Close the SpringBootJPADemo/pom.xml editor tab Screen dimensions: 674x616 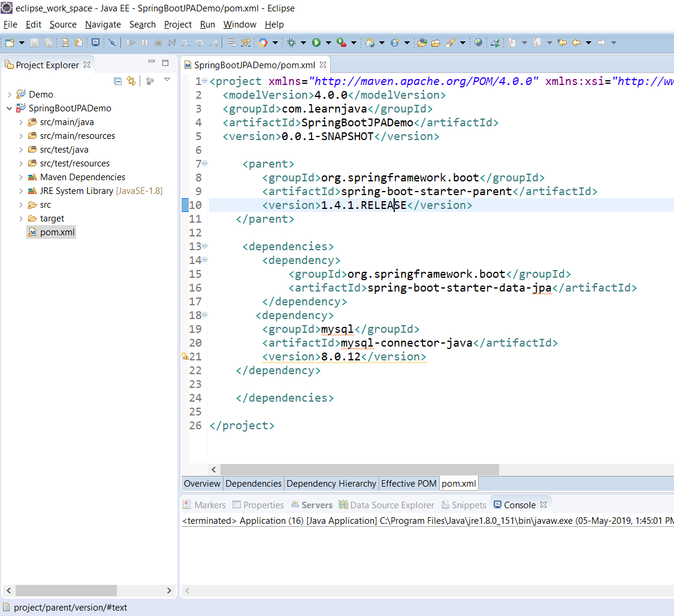323,65
